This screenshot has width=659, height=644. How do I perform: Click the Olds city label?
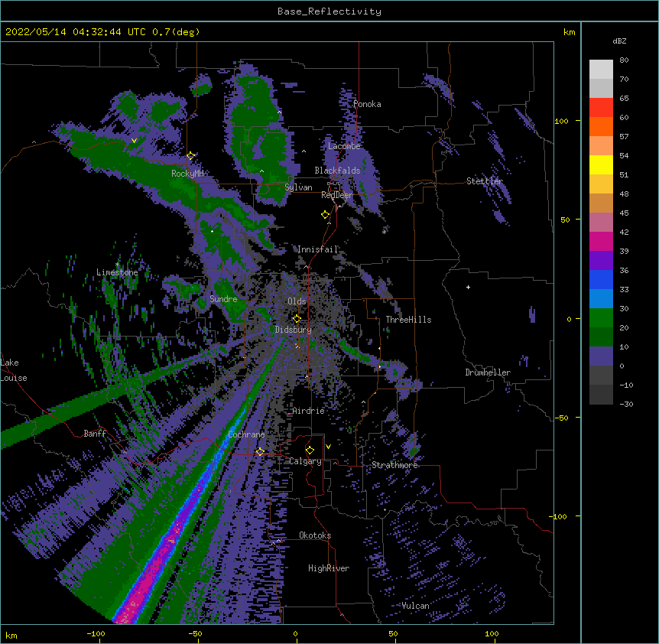coord(297,301)
